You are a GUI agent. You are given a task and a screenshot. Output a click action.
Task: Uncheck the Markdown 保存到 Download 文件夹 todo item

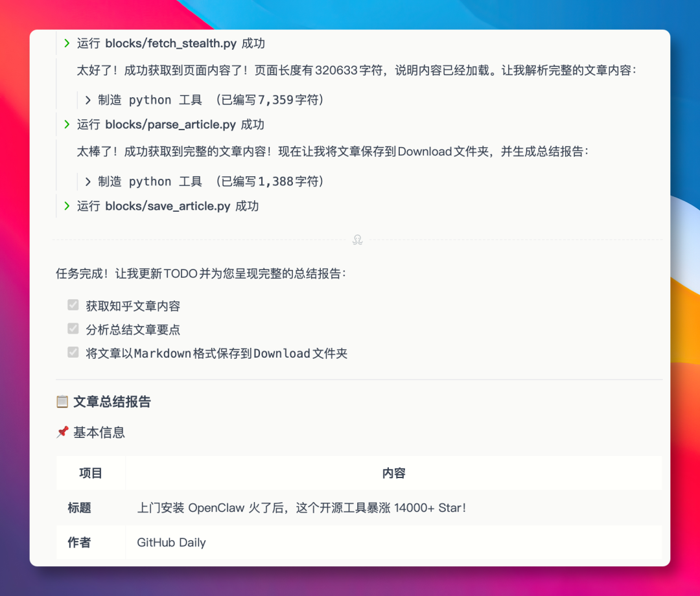click(73, 354)
